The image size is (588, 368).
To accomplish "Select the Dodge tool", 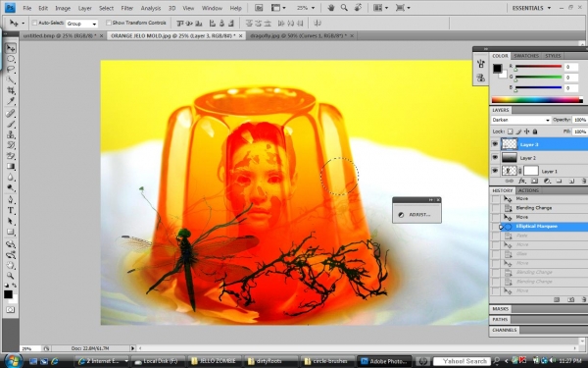I will [11, 187].
